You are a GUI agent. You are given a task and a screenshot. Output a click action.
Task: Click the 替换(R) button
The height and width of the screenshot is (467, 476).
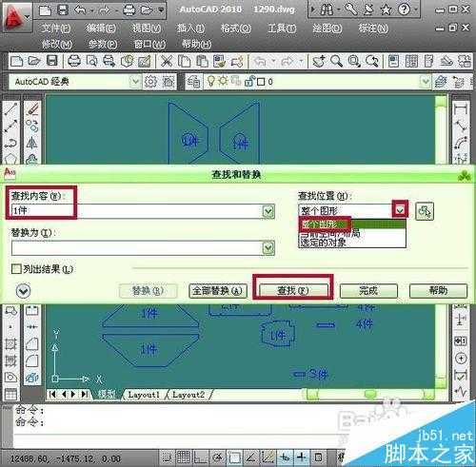(148, 290)
